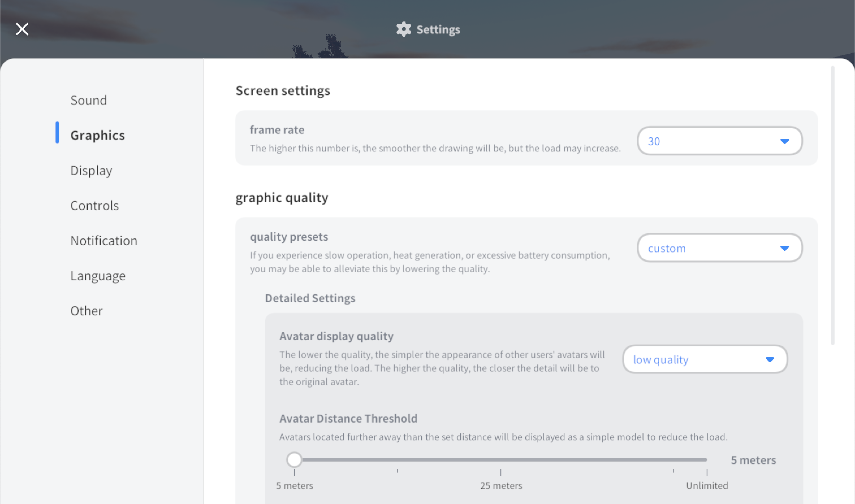Viewport: 855px width, 504px height.
Task: Open the frame rate dropdown showing 30
Action: point(719,141)
